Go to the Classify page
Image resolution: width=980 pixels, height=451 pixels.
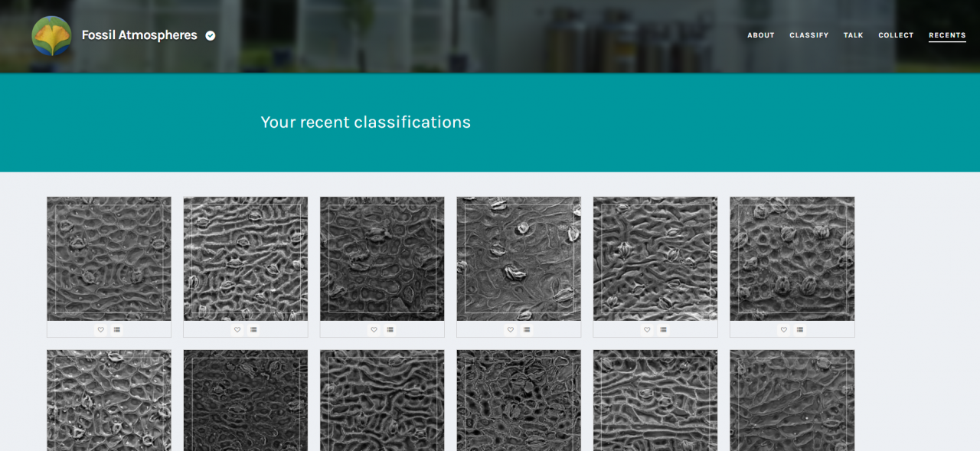(x=809, y=35)
